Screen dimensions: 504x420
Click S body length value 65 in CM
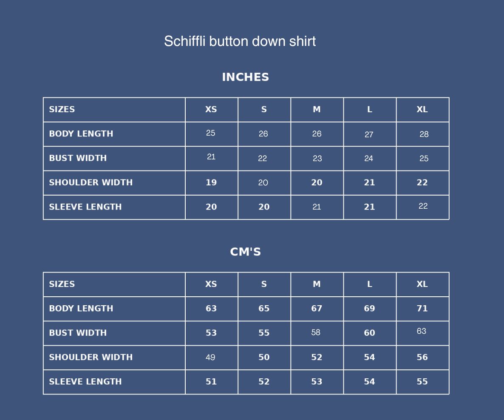[264, 309]
